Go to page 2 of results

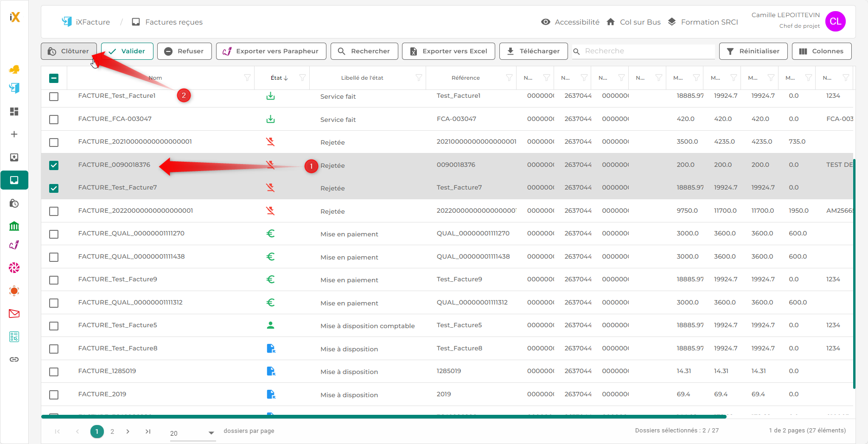tap(112, 431)
